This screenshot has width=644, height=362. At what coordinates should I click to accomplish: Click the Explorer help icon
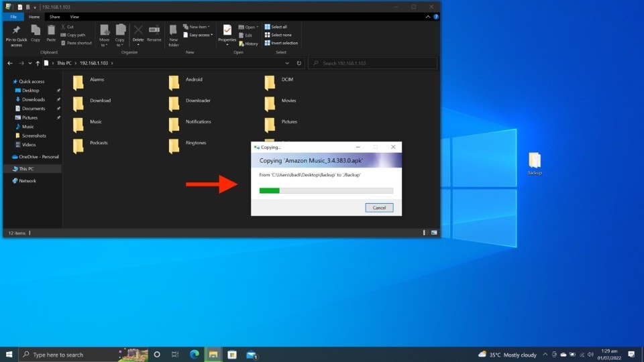pyautogui.click(x=436, y=17)
